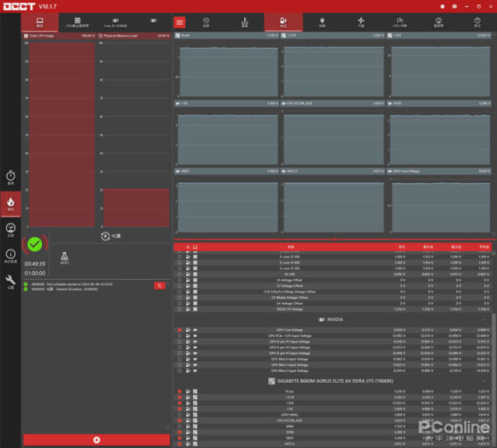Switch to the plug Power tab
The width and height of the screenshot is (497, 448).
(x=322, y=22)
